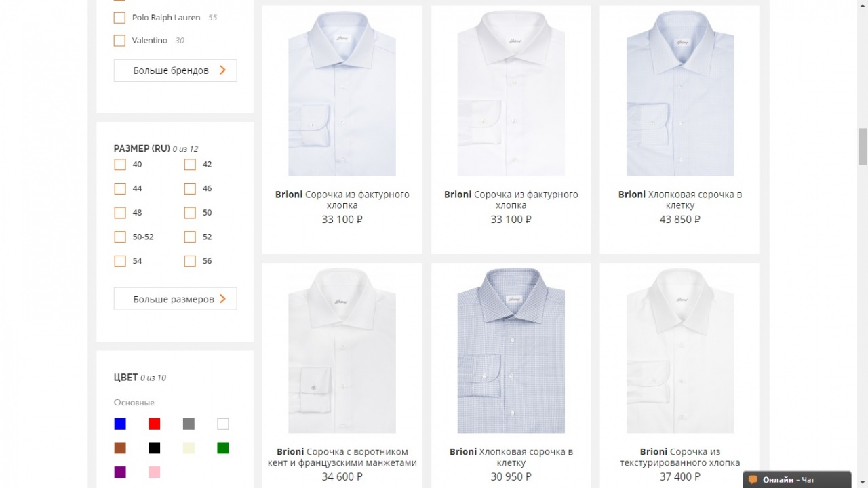Choose the red color swatch

click(155, 424)
